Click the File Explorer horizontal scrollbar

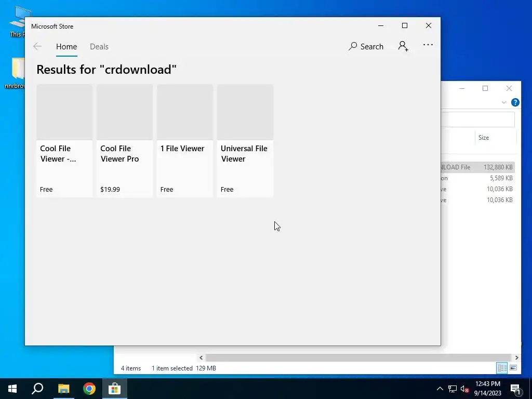(x=358, y=357)
